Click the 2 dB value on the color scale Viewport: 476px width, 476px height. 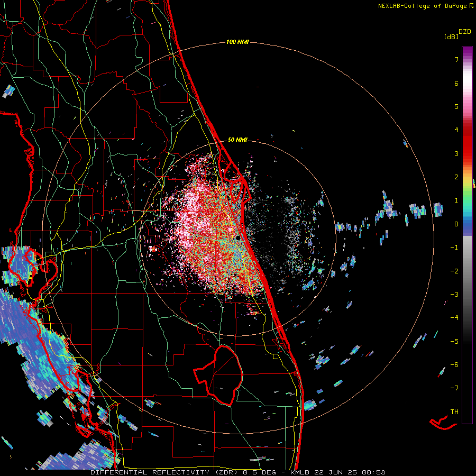click(x=456, y=177)
